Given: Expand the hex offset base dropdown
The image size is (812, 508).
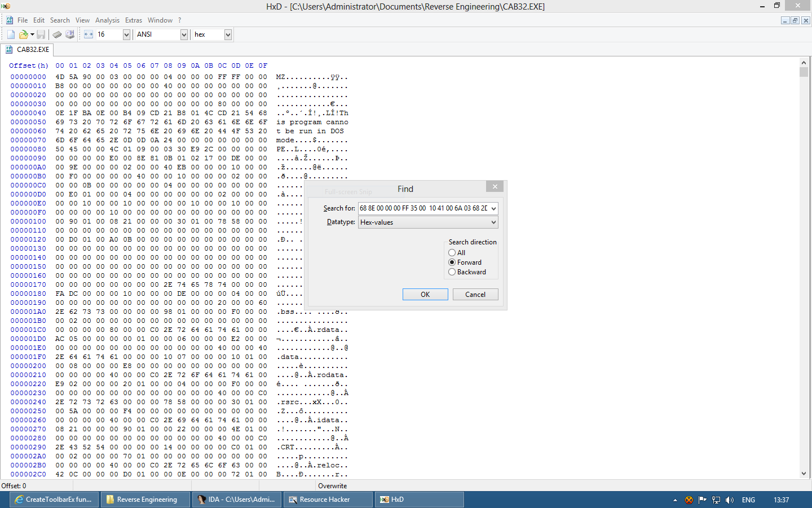Looking at the screenshot, I should pyautogui.click(x=228, y=34).
